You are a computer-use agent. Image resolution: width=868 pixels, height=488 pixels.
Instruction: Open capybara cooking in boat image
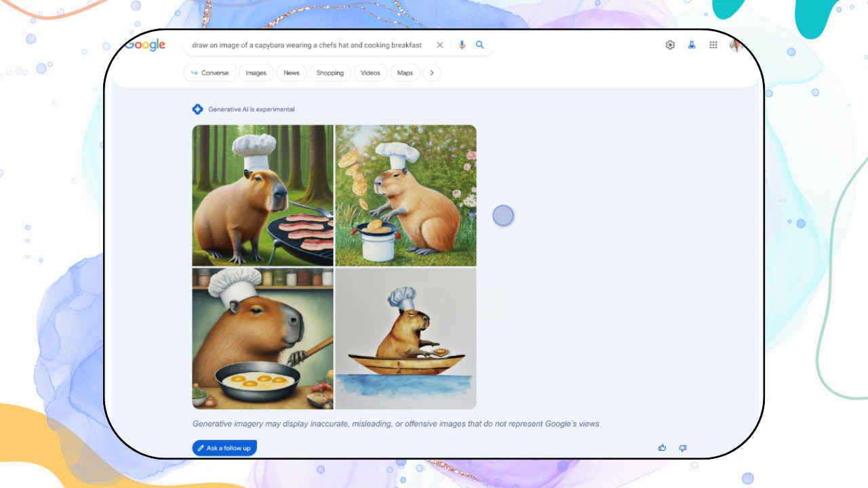click(x=406, y=338)
